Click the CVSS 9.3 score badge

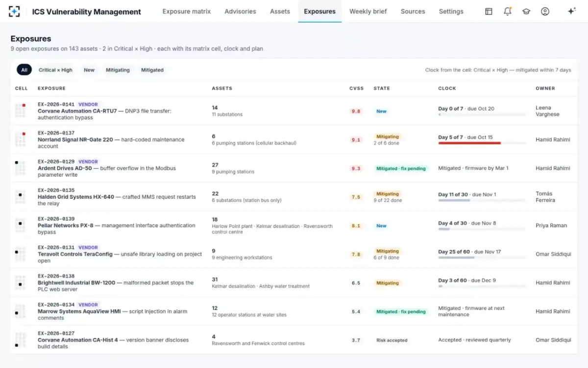(356, 168)
